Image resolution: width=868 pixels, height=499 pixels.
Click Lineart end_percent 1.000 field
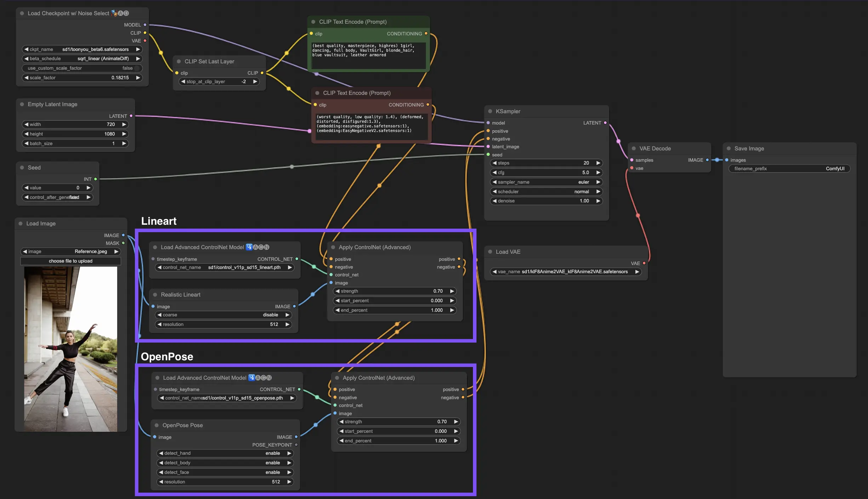point(395,310)
